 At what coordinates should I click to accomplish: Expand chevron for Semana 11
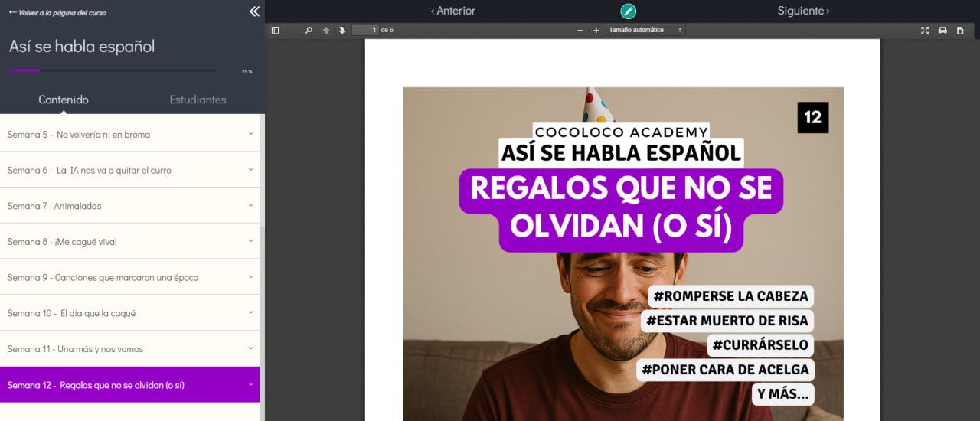tap(250, 348)
